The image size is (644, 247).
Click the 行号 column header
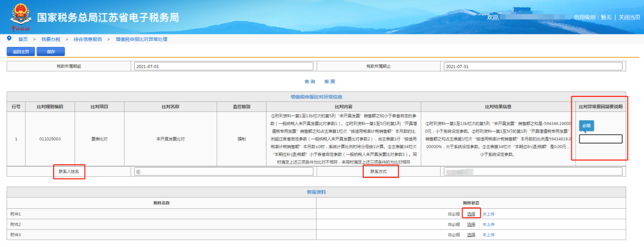pyautogui.click(x=16, y=107)
